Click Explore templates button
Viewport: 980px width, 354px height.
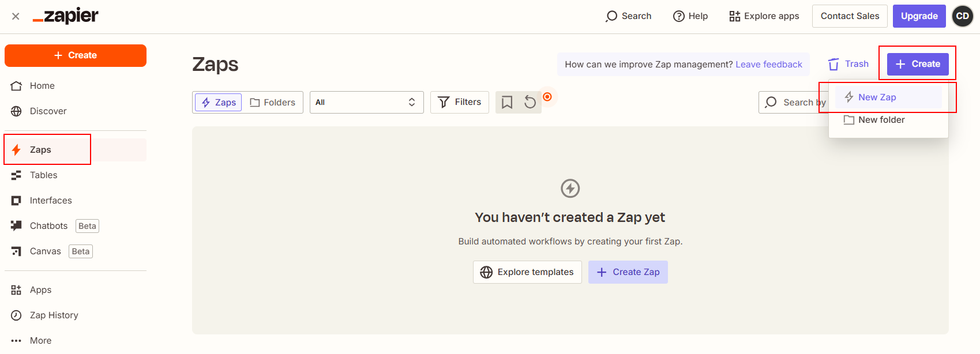point(527,272)
